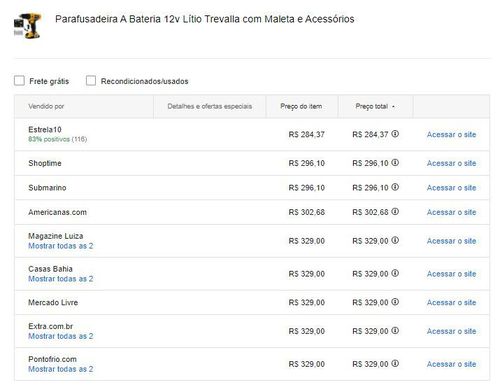
Task: Expand Magazine Luiza's Mostrar todas as 2
Action: tap(61, 246)
